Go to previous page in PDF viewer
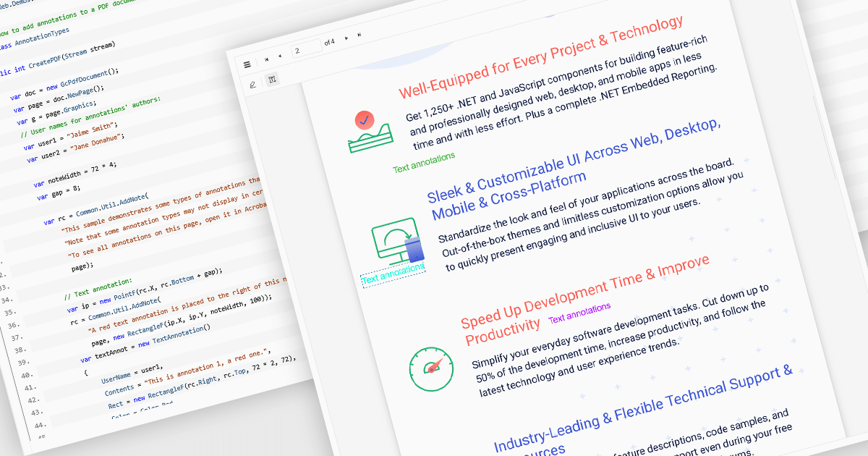Screen dimensions: 868x456 pyautogui.click(x=279, y=55)
